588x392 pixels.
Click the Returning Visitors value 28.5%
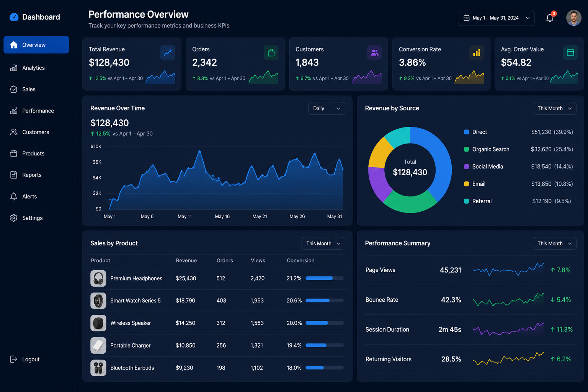(x=451, y=359)
